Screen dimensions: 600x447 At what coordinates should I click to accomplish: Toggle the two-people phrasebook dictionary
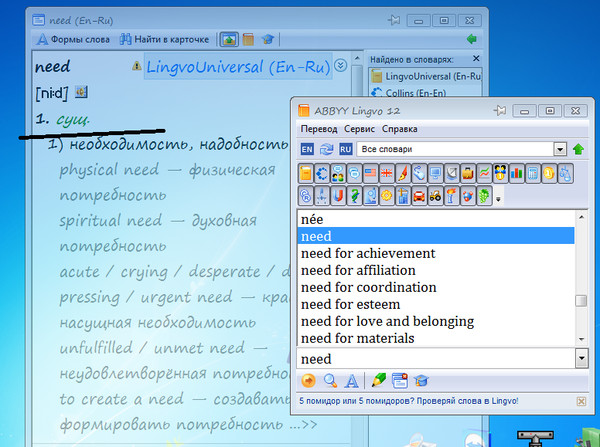338,174
